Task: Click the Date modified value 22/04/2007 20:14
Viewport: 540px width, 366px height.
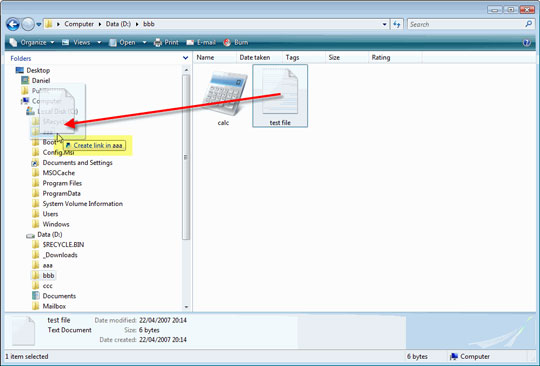Action: [163, 320]
